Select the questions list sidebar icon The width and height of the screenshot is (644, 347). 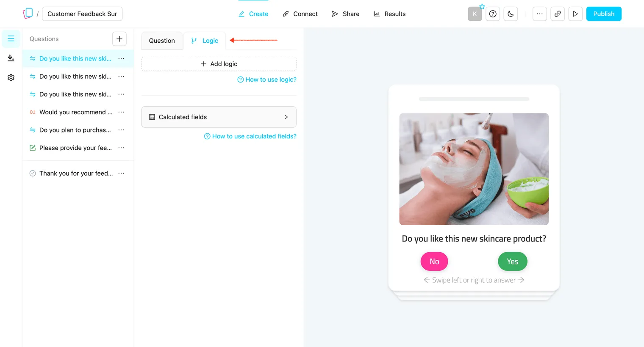(x=11, y=39)
